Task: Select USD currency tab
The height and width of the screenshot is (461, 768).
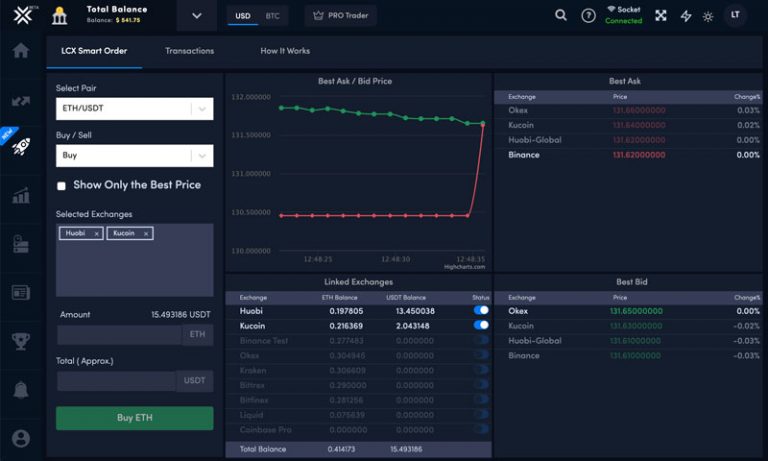Action: [x=243, y=16]
